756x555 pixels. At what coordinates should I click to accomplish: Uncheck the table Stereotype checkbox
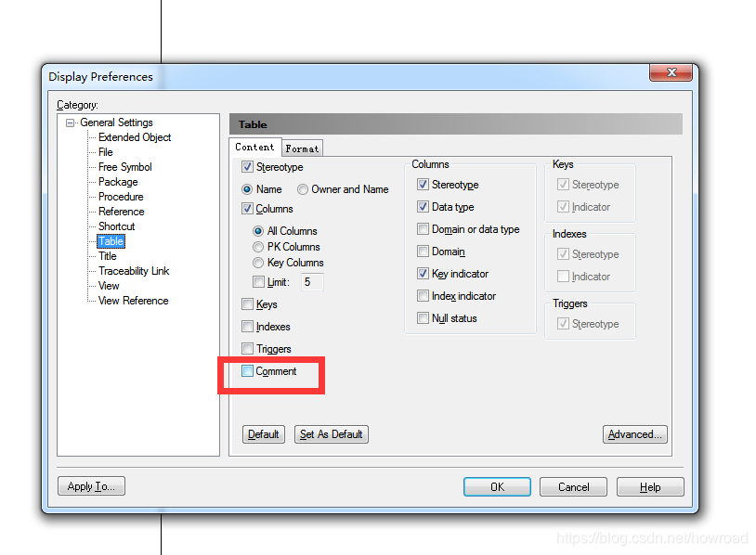[x=247, y=167]
